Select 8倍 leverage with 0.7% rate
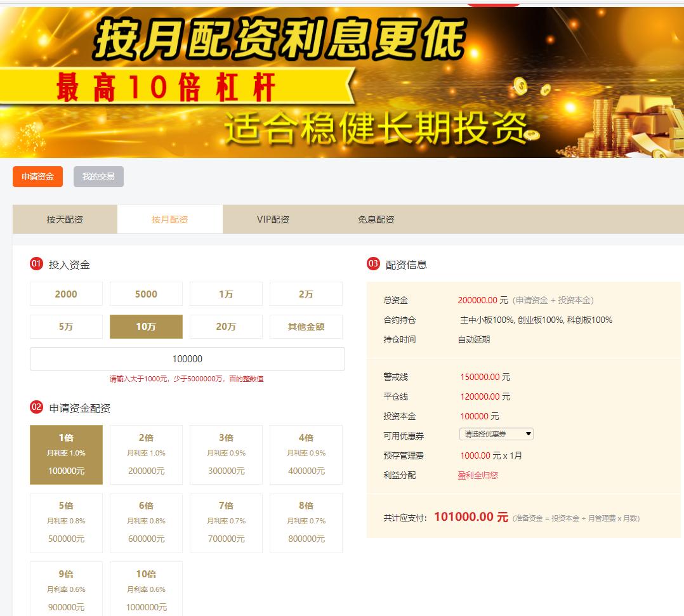The width and height of the screenshot is (684, 616). [x=306, y=523]
